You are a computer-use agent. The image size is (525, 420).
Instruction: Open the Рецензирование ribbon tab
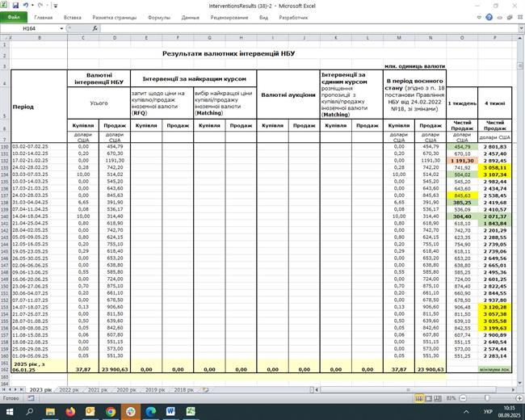[x=229, y=18]
